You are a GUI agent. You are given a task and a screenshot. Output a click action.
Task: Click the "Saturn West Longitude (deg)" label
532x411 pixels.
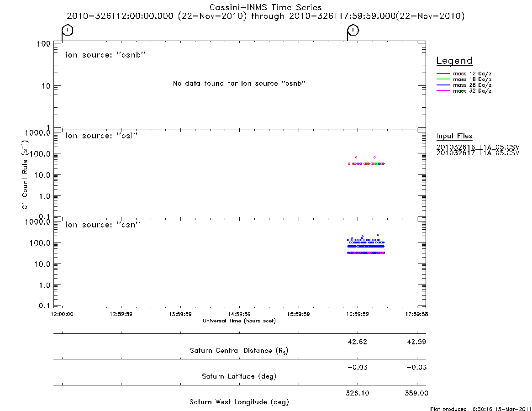point(239,402)
